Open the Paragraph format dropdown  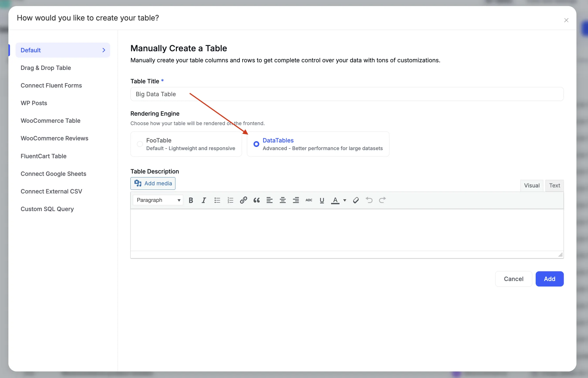(x=158, y=200)
